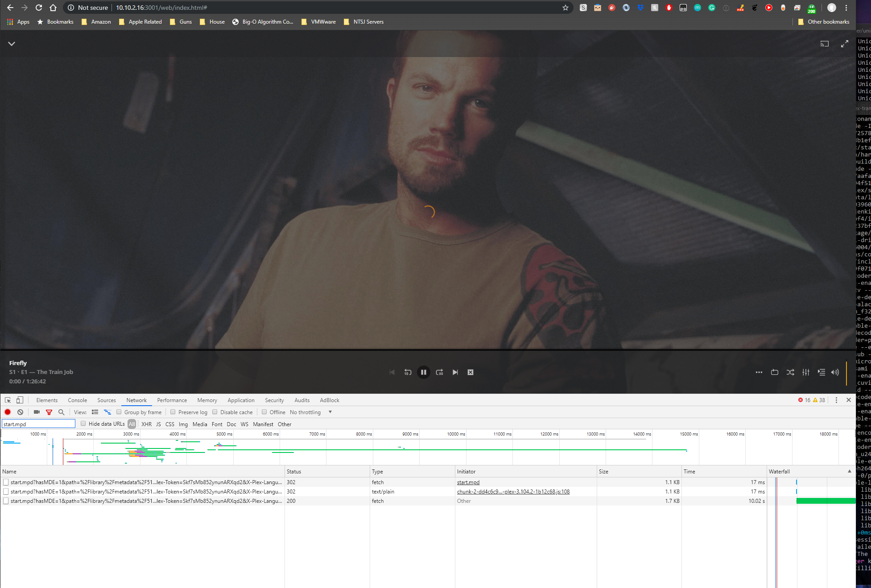Skip forward 30 seconds in player
This screenshot has height=588, width=871.
point(439,372)
